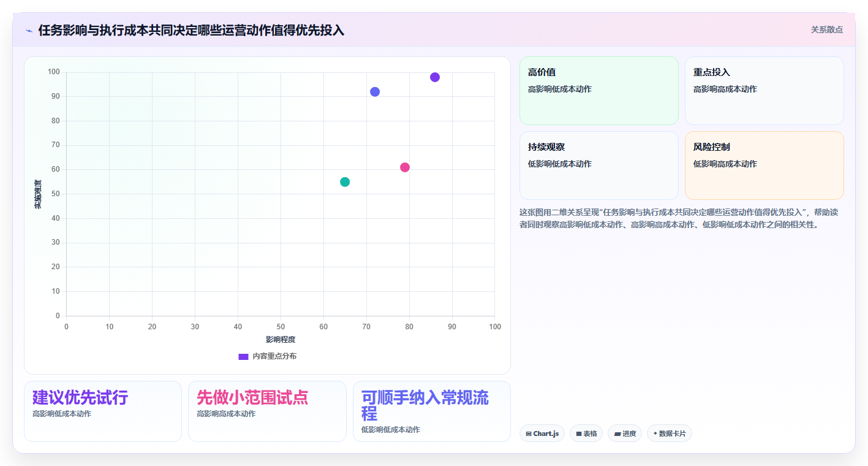The width and height of the screenshot is (868, 466).
Task: Click the lightning icon beside the title
Action: [29, 30]
